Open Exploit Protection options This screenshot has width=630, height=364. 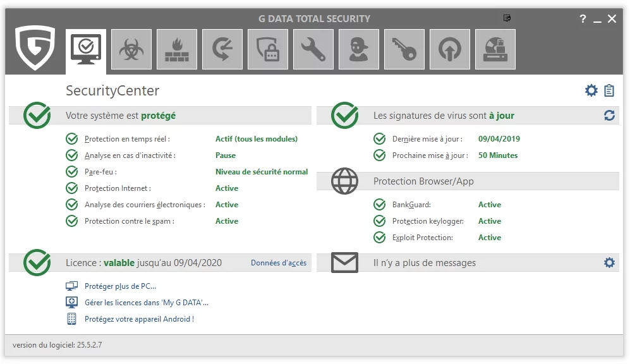(x=423, y=238)
